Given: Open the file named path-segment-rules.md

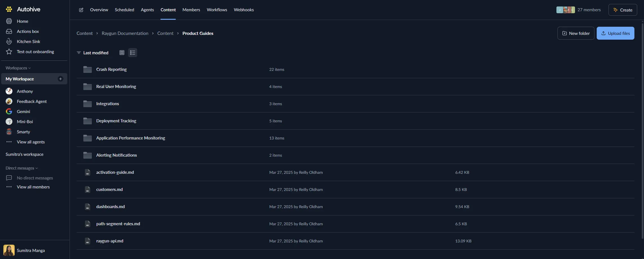Looking at the screenshot, I should coord(118,224).
